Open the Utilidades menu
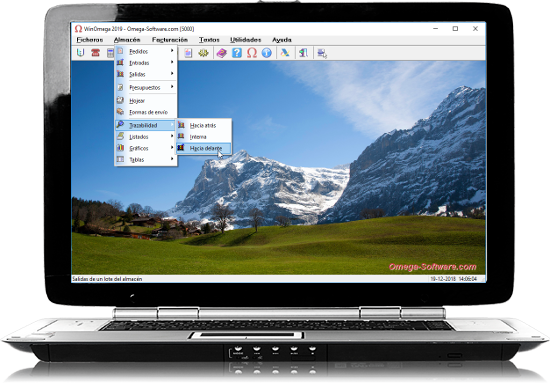Screen dimensions: 550x383 (246, 40)
